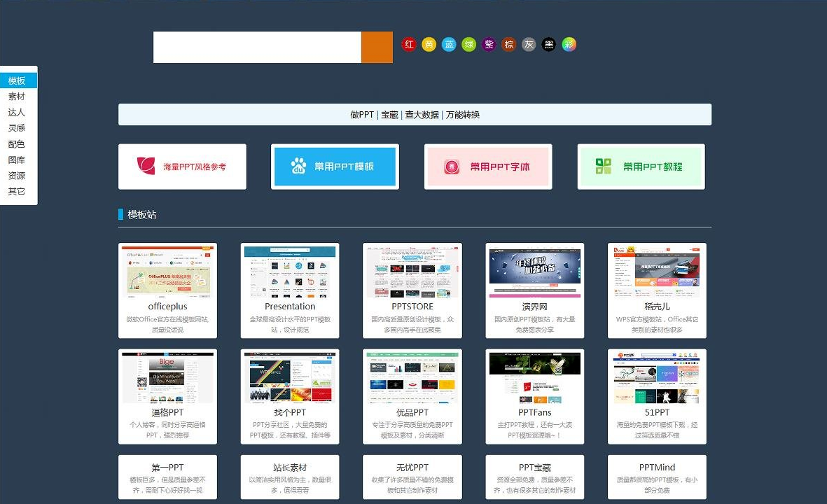Open the 稻壳儿 site thumbnail
827x504 pixels.
point(657,272)
